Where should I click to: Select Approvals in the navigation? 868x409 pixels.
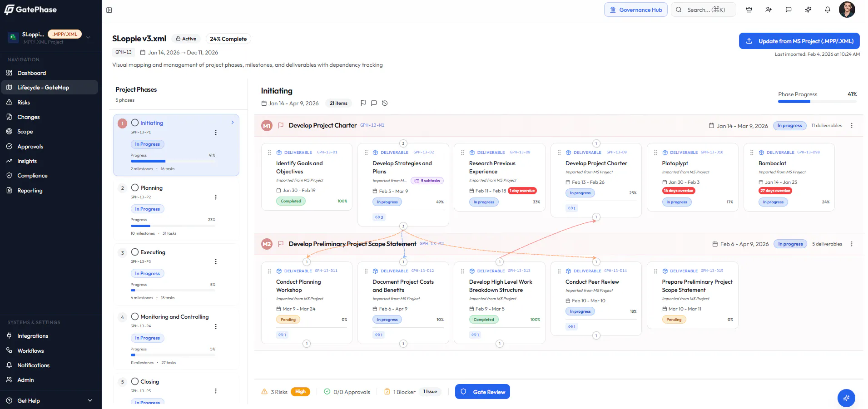(x=49, y=146)
